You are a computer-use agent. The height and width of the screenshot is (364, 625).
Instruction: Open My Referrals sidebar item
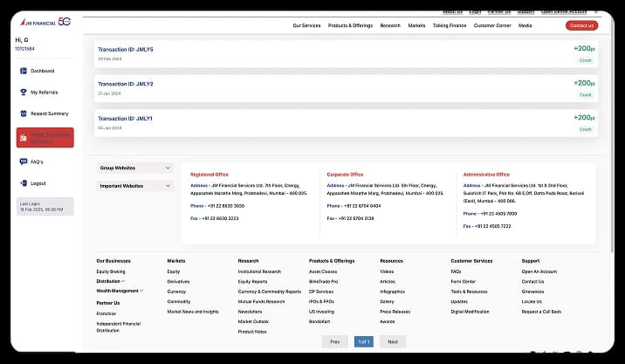point(45,93)
